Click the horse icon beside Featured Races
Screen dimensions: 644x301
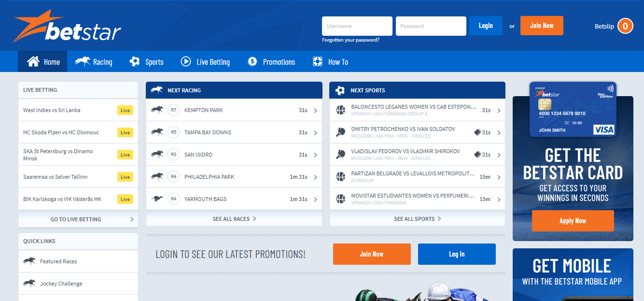29,261
